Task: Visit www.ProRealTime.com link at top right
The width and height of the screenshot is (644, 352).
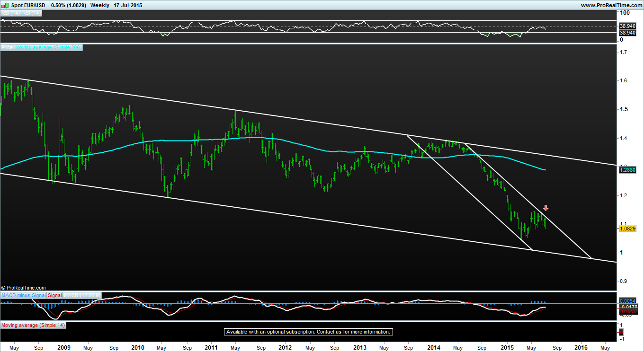Action: click(x=611, y=5)
